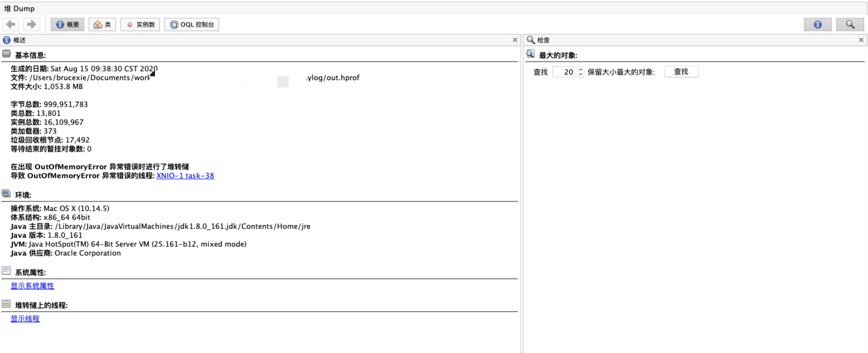Select the 字节总数: 999,951,783 line
Image resolution: width=868 pixels, height=353 pixels.
[x=49, y=104]
